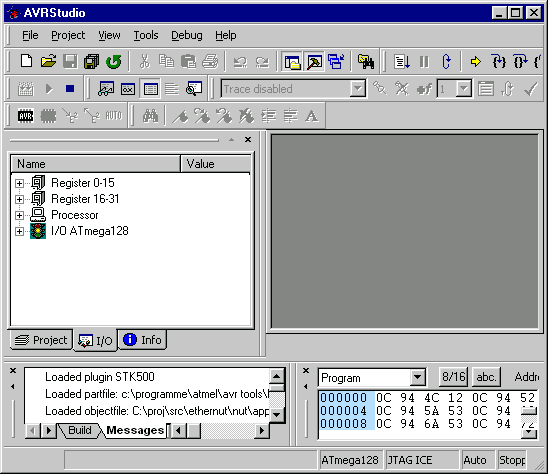Open the Program memory type dropdown

point(417,378)
